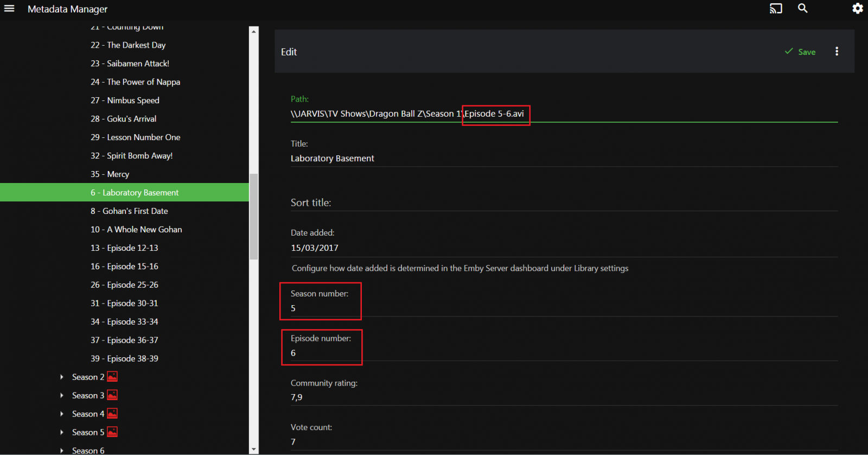Select episode 13 - Episode 12-13
868x455 pixels.
[x=124, y=248]
